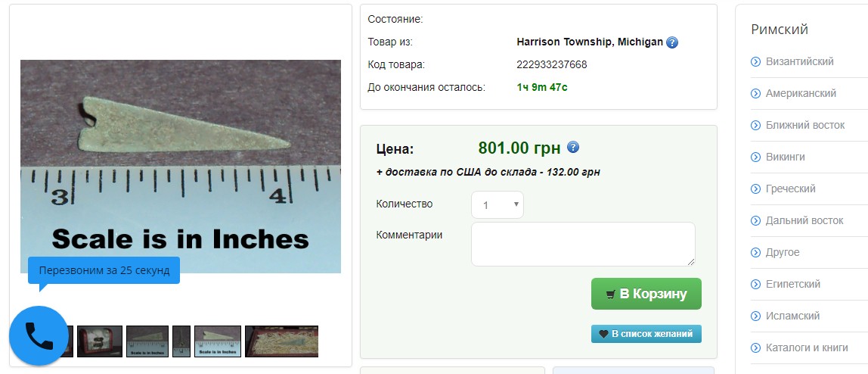Image resolution: width=868 pixels, height=374 pixels.
Task: Select the Греческий category link
Action: [x=791, y=189]
